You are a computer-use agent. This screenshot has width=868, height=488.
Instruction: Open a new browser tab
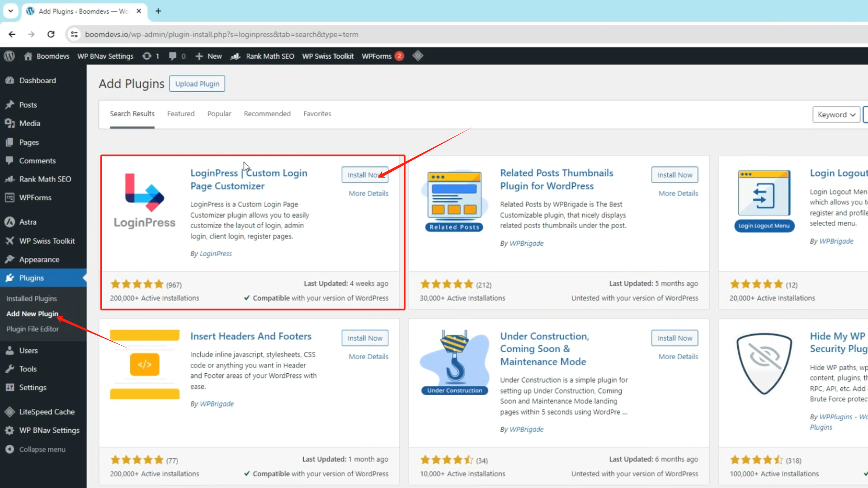[x=158, y=11]
